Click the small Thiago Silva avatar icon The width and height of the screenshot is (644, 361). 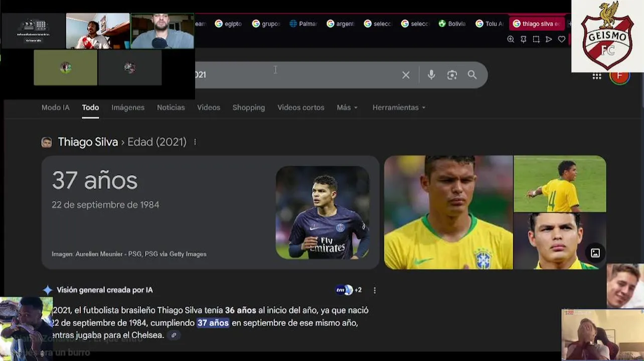pyautogui.click(x=47, y=142)
